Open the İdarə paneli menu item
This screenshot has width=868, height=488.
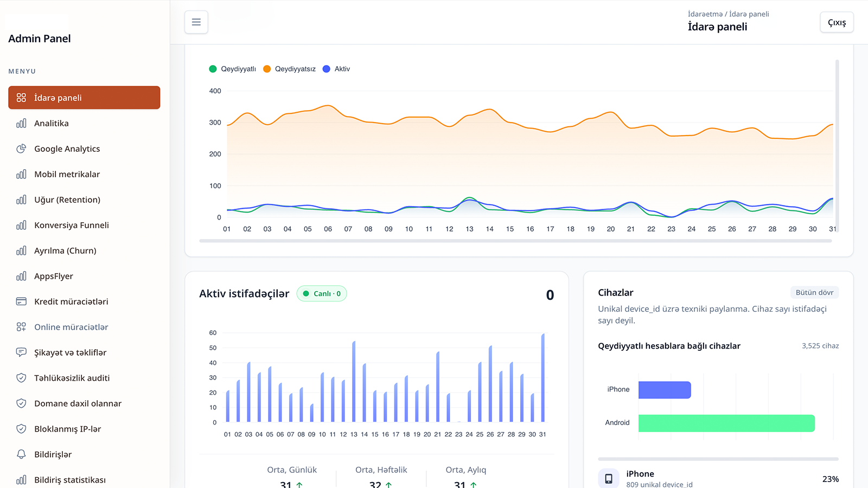point(84,98)
